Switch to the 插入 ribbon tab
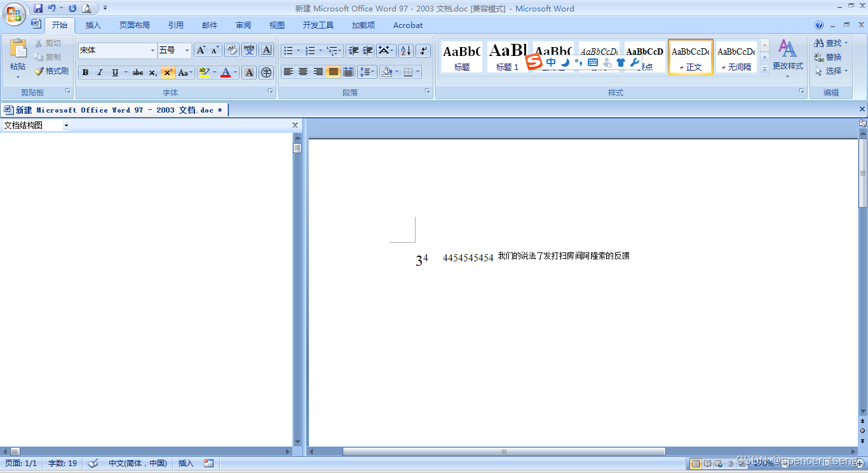The height and width of the screenshot is (473, 868). (x=93, y=25)
